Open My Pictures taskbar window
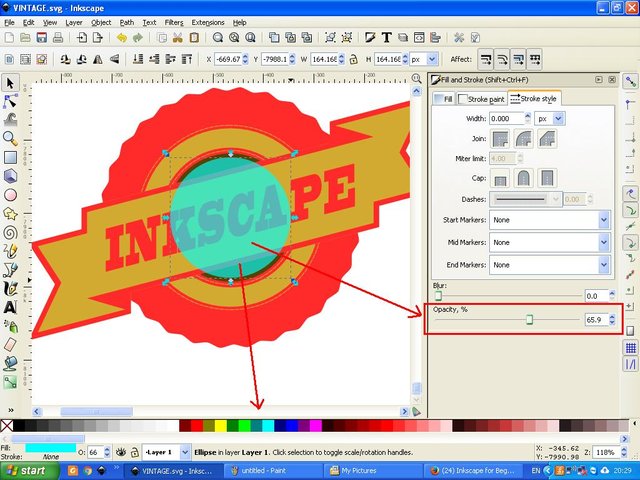This screenshot has width=640, height=480. (x=371, y=471)
